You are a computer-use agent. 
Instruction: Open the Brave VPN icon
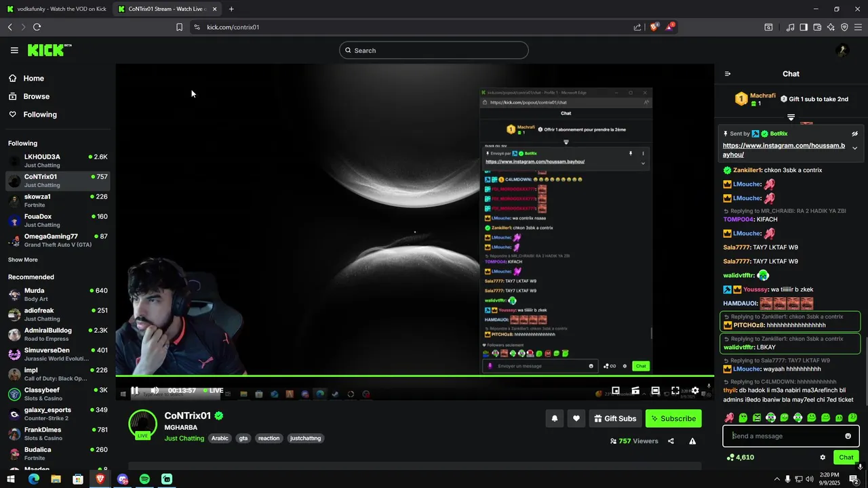[844, 27]
